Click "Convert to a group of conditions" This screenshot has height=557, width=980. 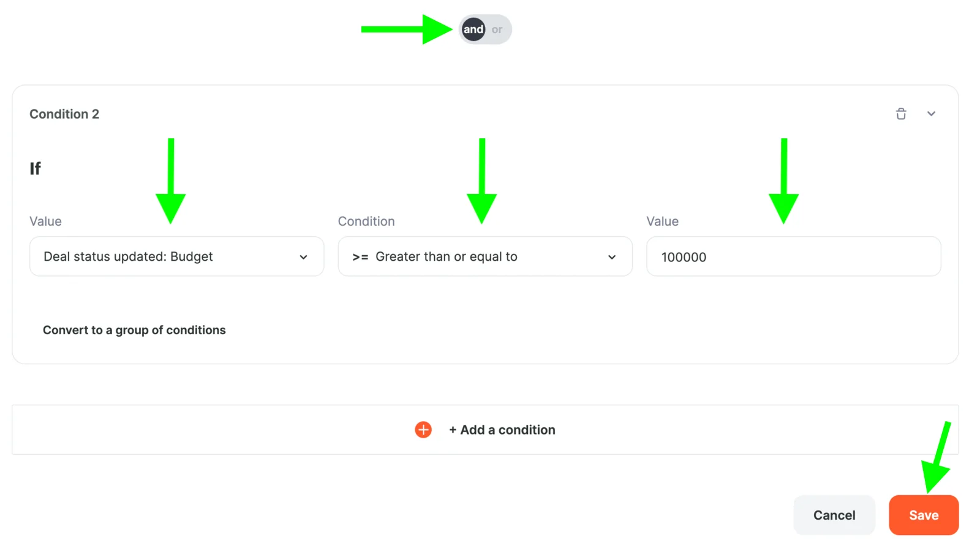(x=134, y=330)
